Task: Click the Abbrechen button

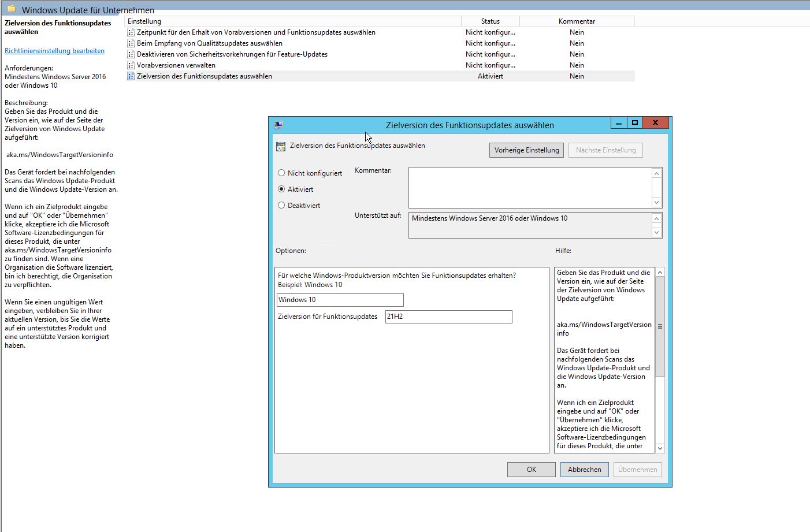Action: [x=585, y=470]
